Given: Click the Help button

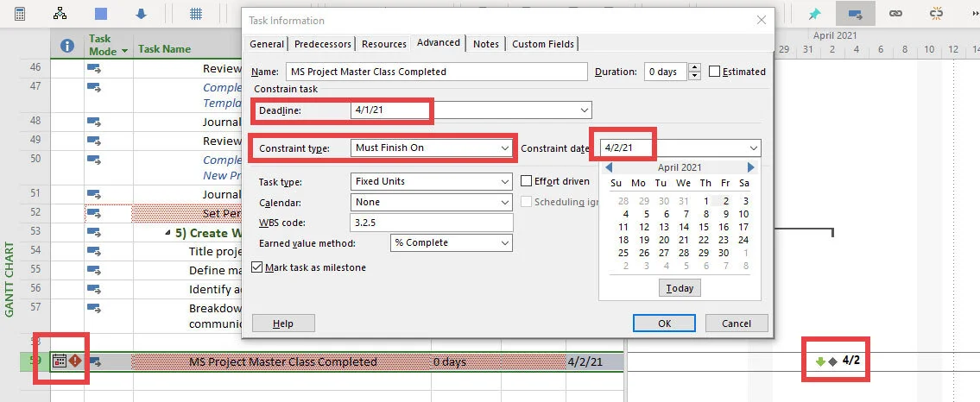Looking at the screenshot, I should tap(283, 323).
